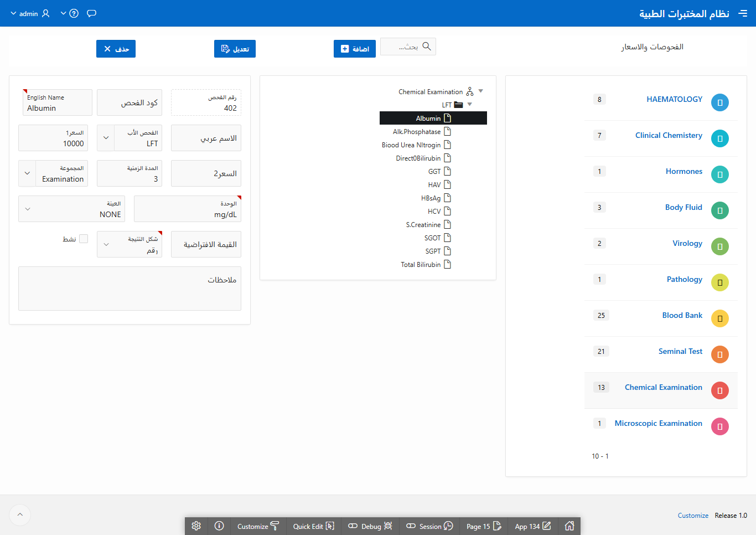Click the search magnifier icon
The height and width of the screenshot is (535, 756).
427,47
